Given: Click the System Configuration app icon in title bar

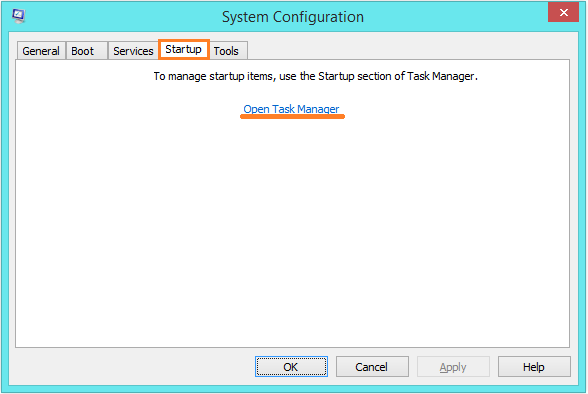Looking at the screenshot, I should pyautogui.click(x=18, y=16).
